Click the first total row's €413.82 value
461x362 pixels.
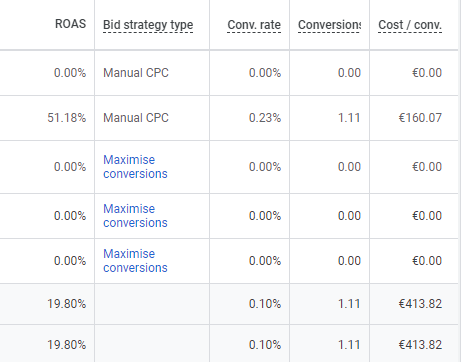[x=420, y=304]
